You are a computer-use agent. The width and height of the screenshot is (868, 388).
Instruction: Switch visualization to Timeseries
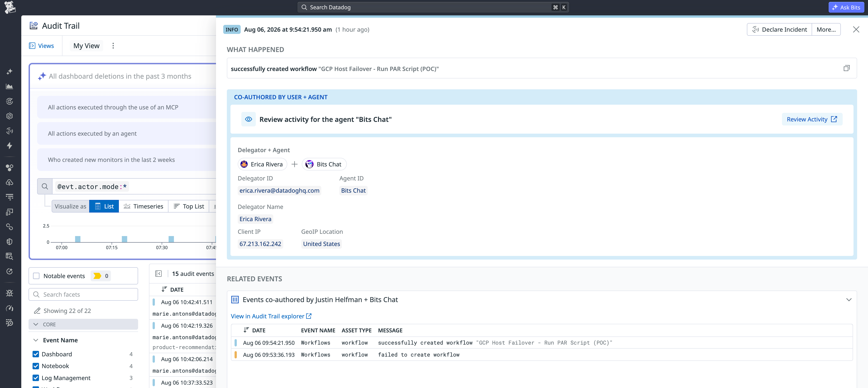click(144, 206)
